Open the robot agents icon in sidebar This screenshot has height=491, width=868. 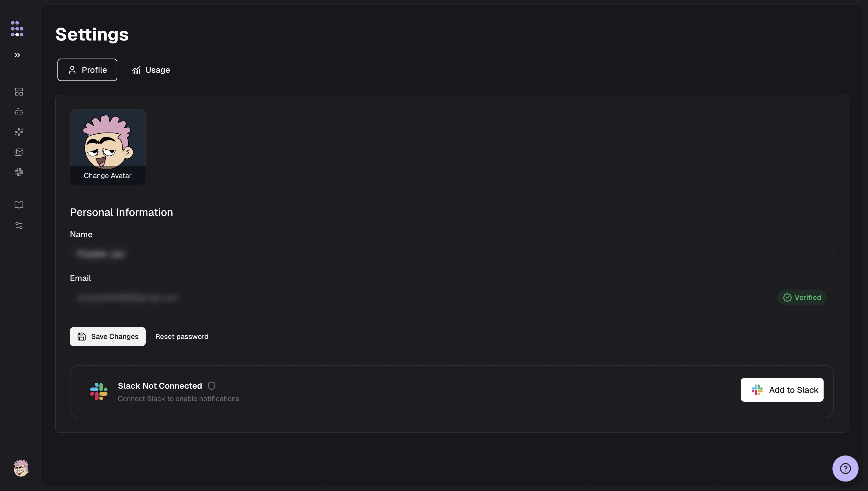click(x=19, y=112)
